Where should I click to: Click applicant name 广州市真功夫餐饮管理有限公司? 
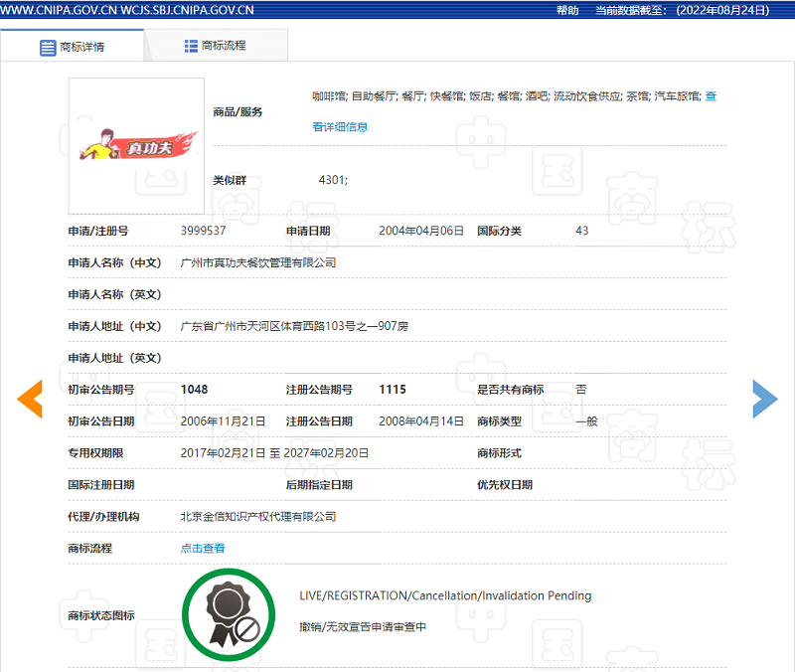[x=258, y=262]
